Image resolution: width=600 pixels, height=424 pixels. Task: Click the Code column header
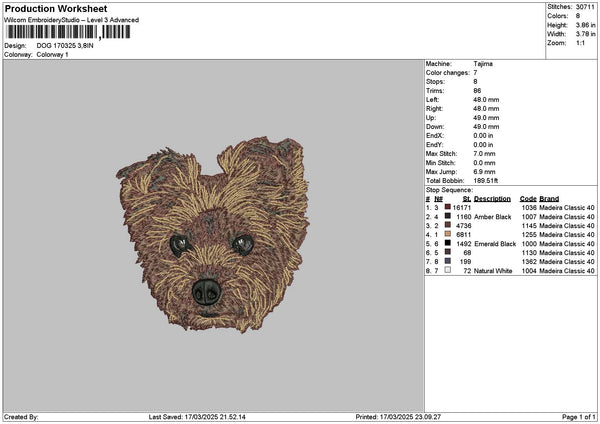tap(528, 198)
